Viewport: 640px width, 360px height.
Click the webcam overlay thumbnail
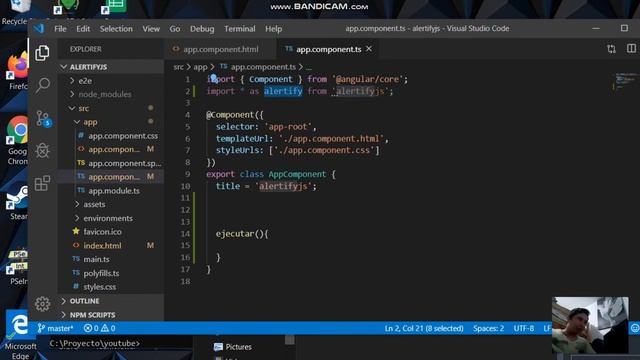(x=590, y=325)
